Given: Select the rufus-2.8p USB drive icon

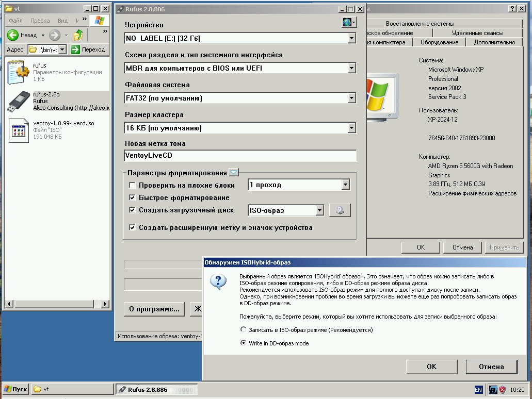Looking at the screenshot, I should 19,102.
